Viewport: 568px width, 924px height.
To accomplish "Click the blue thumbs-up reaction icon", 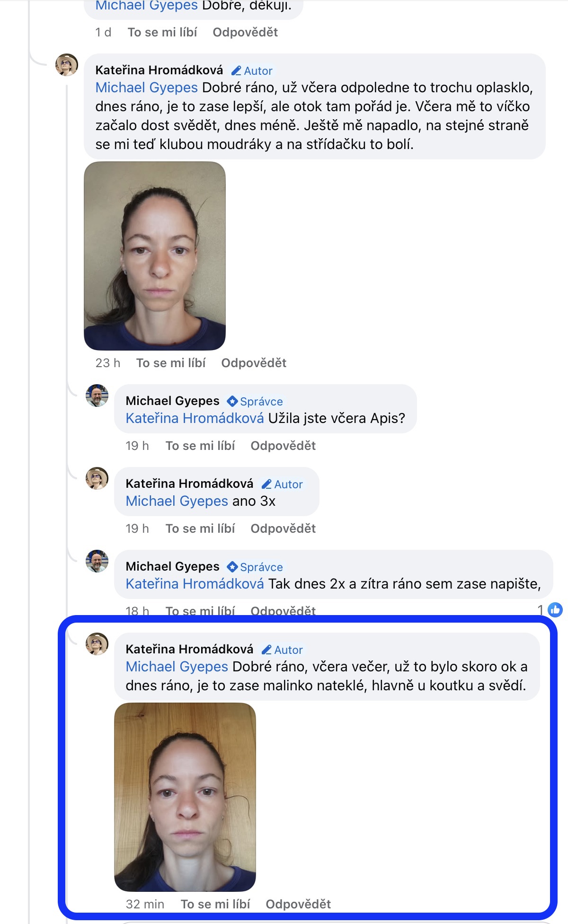I will [x=555, y=610].
